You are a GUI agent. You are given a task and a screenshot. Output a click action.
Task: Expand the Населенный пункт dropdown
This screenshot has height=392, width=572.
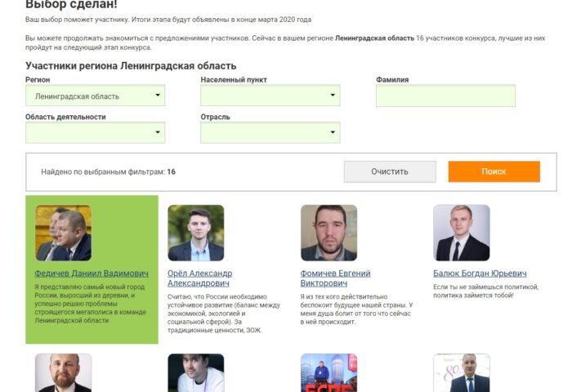(270, 96)
